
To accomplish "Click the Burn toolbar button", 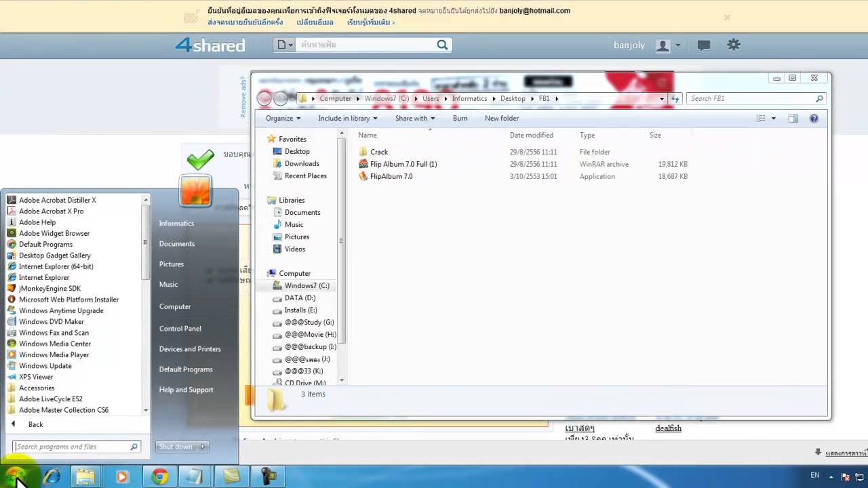I will pyautogui.click(x=460, y=118).
